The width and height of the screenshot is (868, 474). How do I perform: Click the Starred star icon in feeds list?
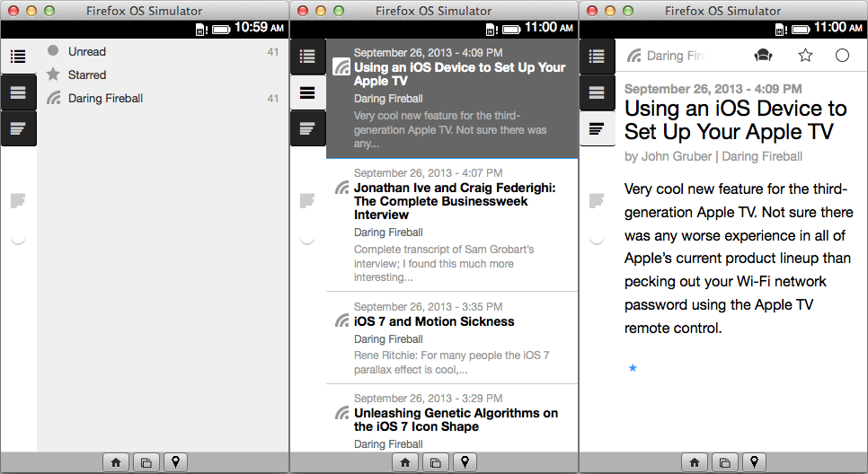tap(53, 75)
